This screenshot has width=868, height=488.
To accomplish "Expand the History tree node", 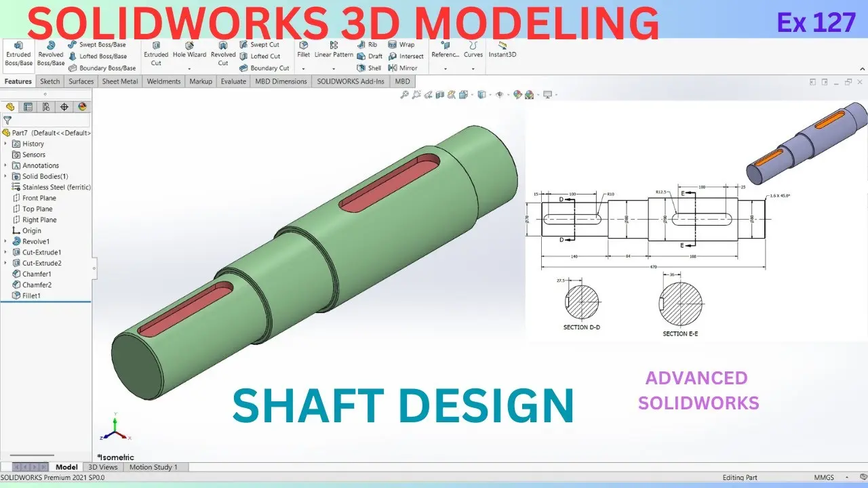I will [x=6, y=144].
